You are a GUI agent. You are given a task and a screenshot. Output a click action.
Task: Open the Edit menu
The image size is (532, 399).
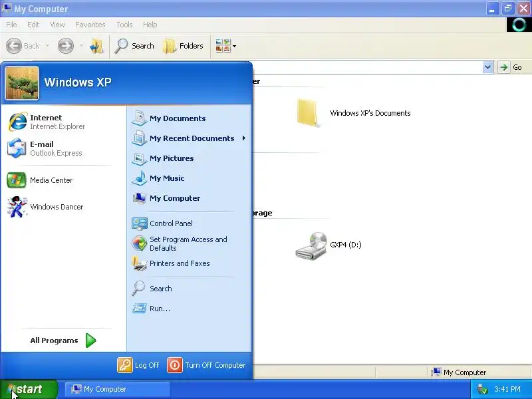point(33,25)
